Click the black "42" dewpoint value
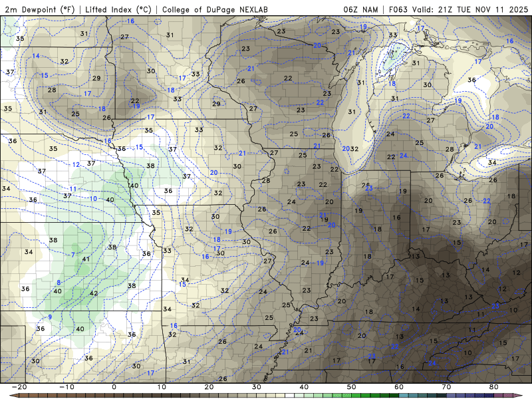This screenshot has width=532, height=399. tap(94, 293)
